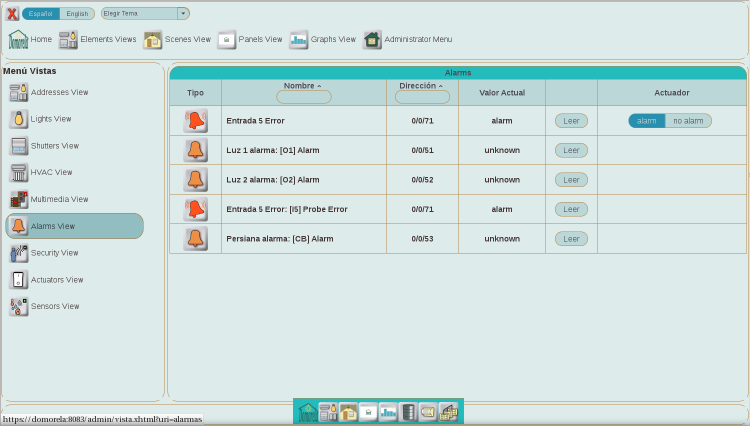Click the Menú Vistas heading
Image resolution: width=750 pixels, height=426 pixels.
(30, 71)
